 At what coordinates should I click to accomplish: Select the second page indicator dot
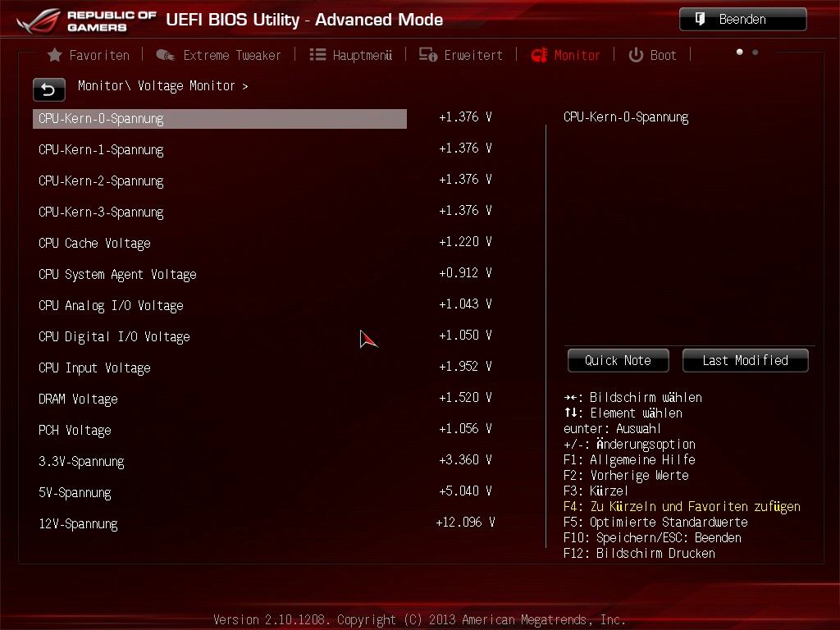756,52
